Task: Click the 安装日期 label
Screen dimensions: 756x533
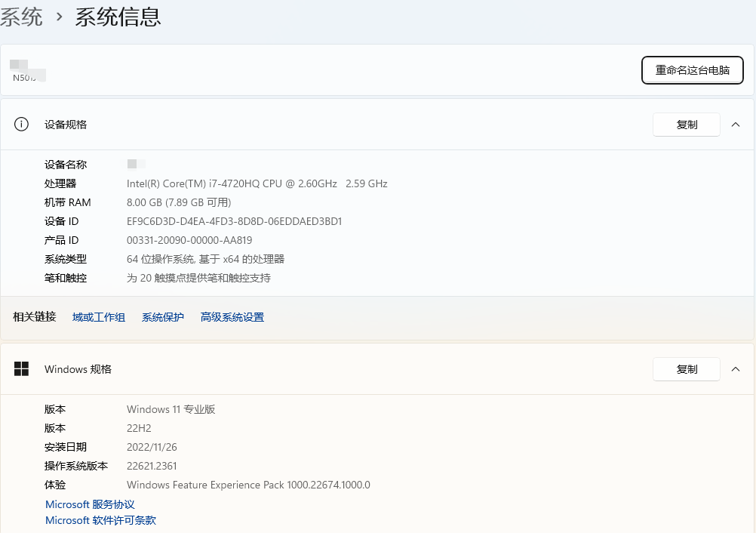Action: pos(66,447)
